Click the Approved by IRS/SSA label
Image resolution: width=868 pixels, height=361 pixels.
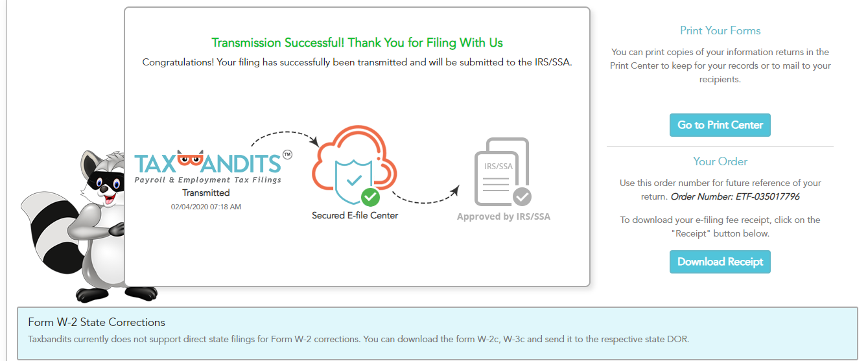click(503, 216)
